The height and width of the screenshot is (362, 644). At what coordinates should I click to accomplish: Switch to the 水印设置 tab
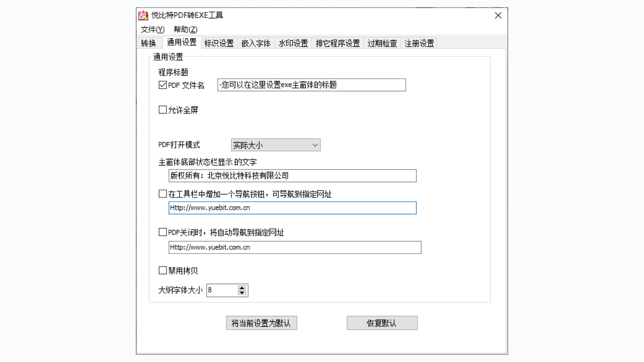click(x=293, y=43)
